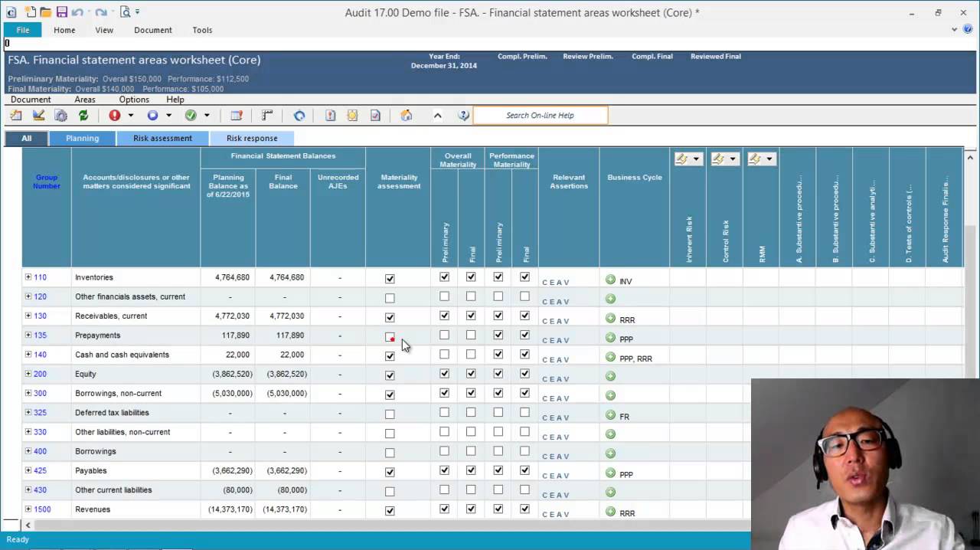
Task: Click the horizontal scrollbar left arrow
Action: click(x=28, y=525)
